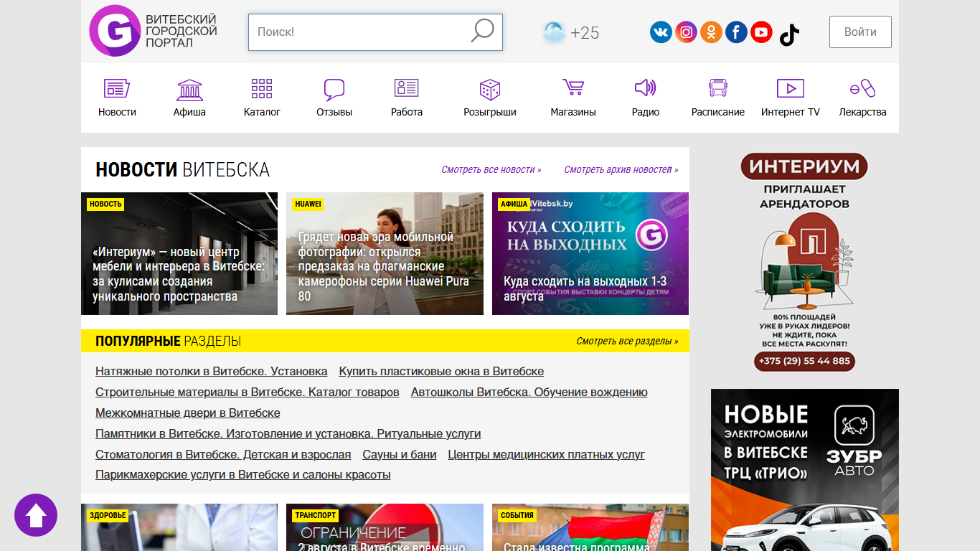This screenshot has height=551, width=980.
Task: Open Стоматология в Витебске link
Action: [223, 455]
